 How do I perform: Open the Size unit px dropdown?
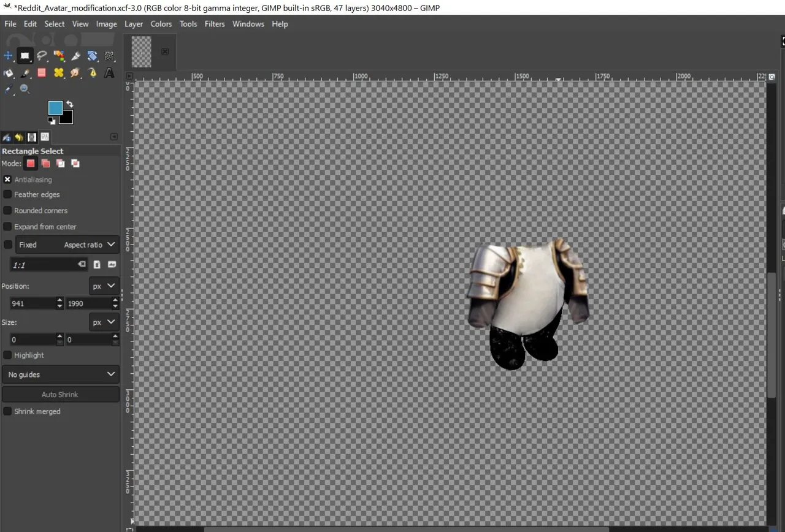[x=104, y=322]
